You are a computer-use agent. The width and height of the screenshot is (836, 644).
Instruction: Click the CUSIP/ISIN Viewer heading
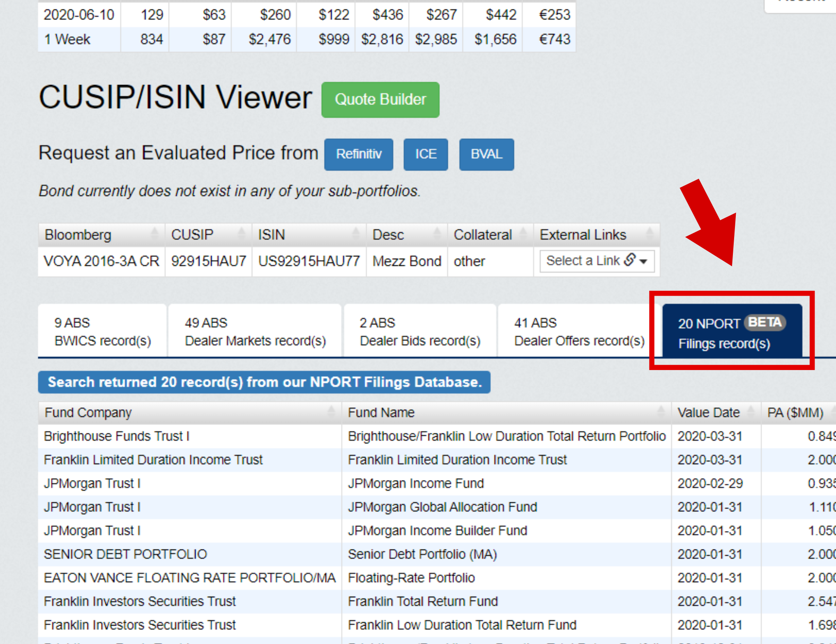[x=175, y=98]
